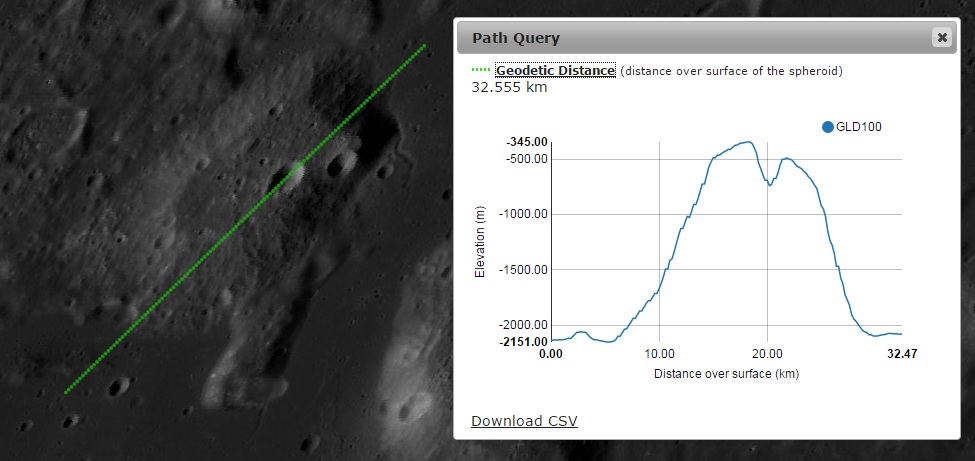The width and height of the screenshot is (975, 461).
Task: Close the Path Query dialog
Action: 942,37
